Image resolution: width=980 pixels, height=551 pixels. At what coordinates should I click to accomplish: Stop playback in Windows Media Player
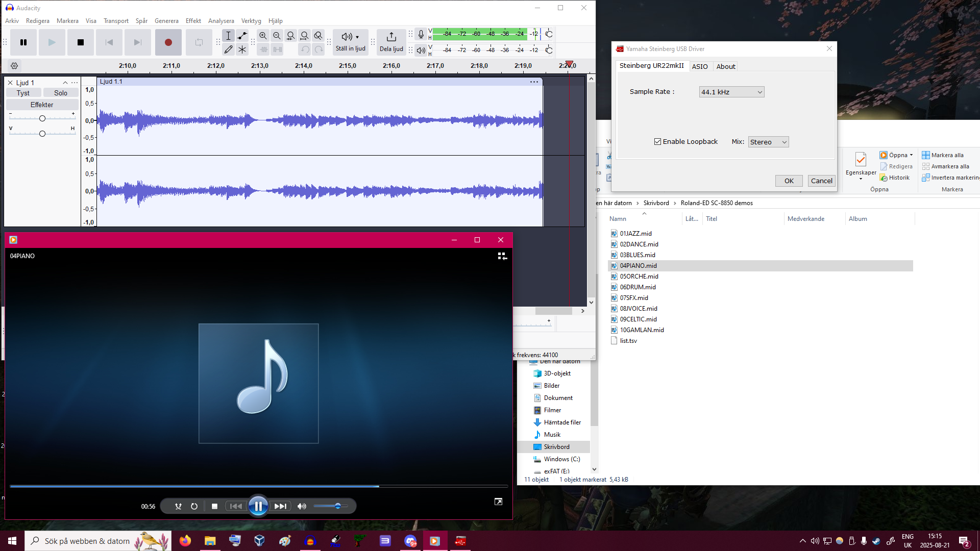[214, 506]
